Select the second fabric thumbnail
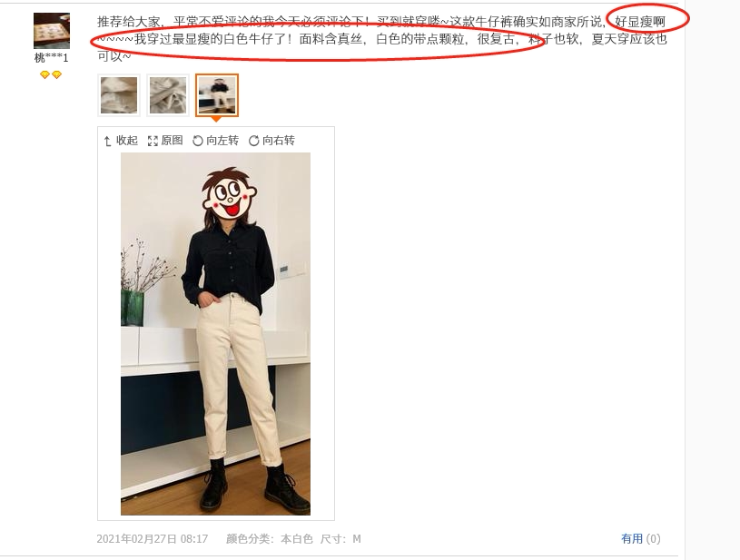Viewport: 740px width, 560px height. [x=168, y=95]
